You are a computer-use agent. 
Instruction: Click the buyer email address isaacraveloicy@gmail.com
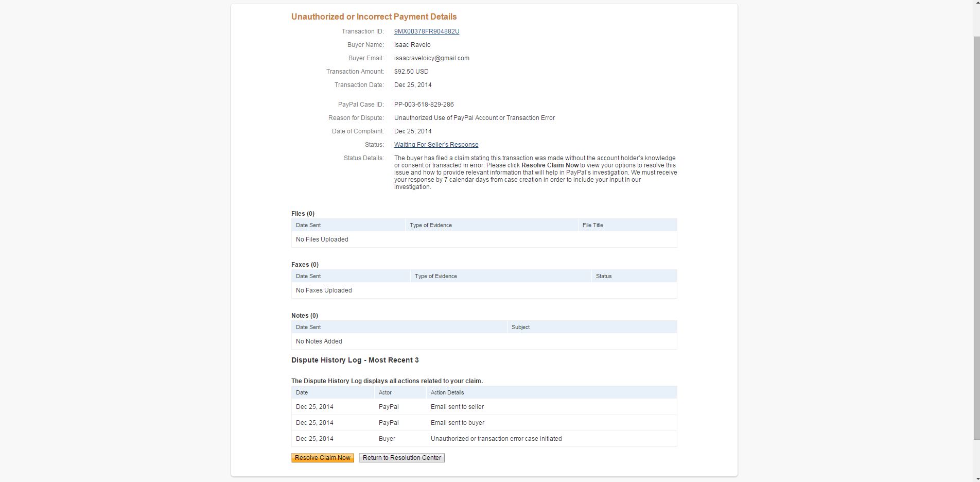(x=431, y=58)
